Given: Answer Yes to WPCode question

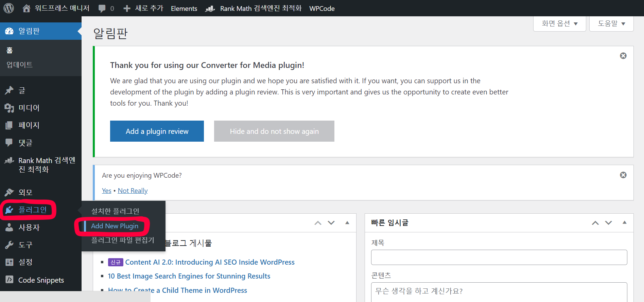Looking at the screenshot, I should [x=107, y=191].
